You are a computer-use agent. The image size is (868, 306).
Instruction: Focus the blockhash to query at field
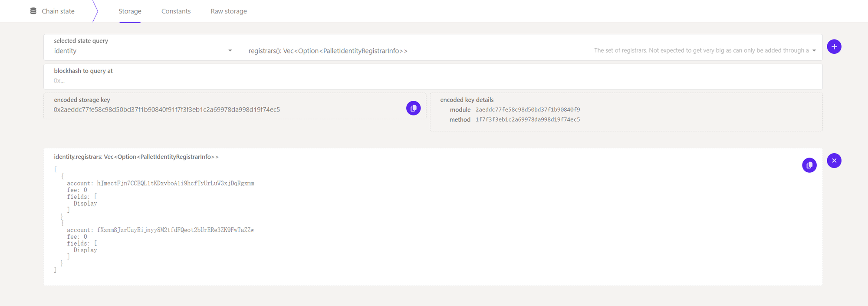pos(432,81)
